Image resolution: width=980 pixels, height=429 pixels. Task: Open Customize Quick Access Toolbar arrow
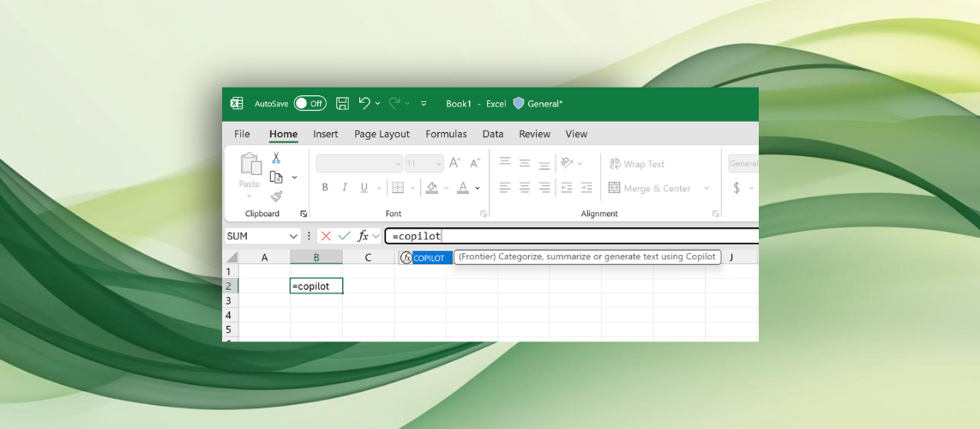click(x=424, y=104)
